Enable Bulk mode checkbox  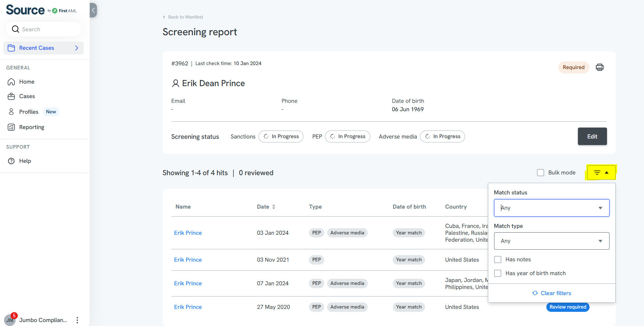541,173
